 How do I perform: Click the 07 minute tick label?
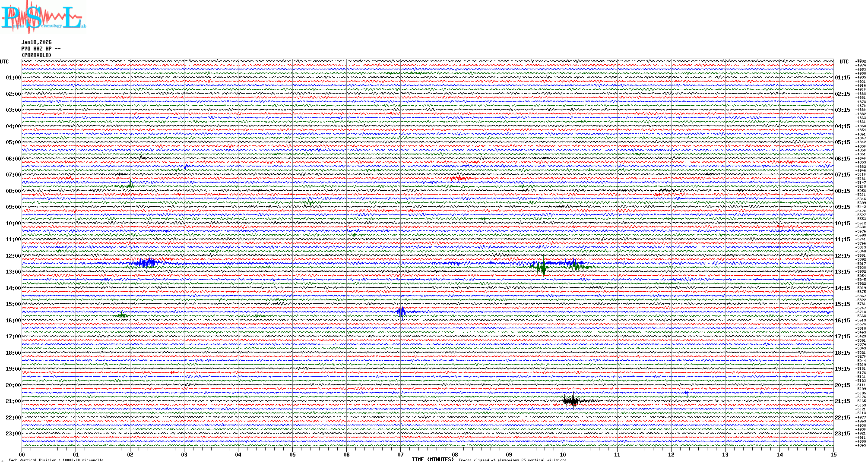tap(400, 454)
